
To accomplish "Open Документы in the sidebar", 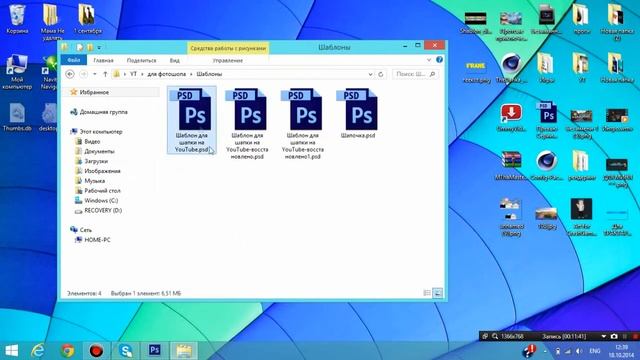I will 99,151.
